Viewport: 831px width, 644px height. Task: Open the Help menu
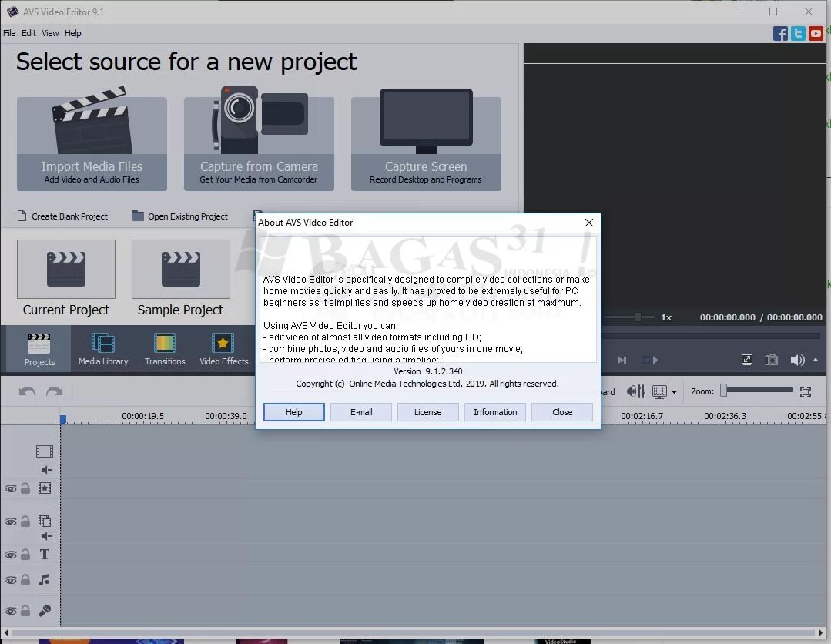pos(73,33)
